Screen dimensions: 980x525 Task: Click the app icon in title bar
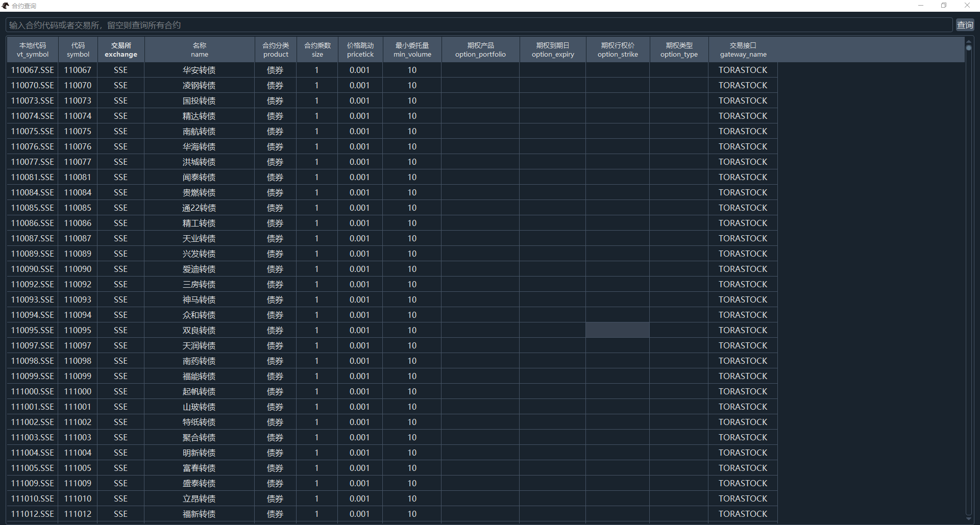(x=6, y=6)
